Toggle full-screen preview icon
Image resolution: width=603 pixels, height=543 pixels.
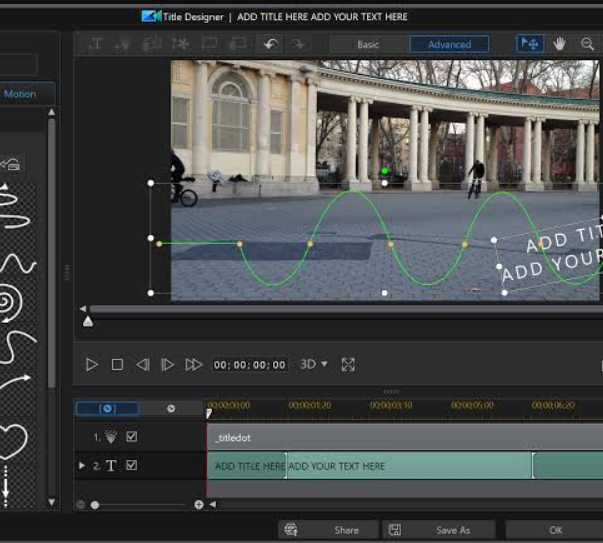point(348,365)
